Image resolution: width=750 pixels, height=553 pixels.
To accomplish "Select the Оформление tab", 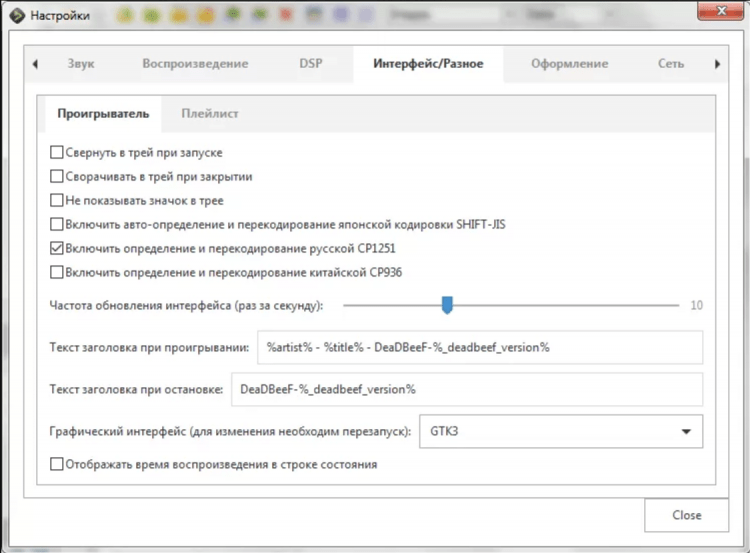I will click(x=569, y=64).
